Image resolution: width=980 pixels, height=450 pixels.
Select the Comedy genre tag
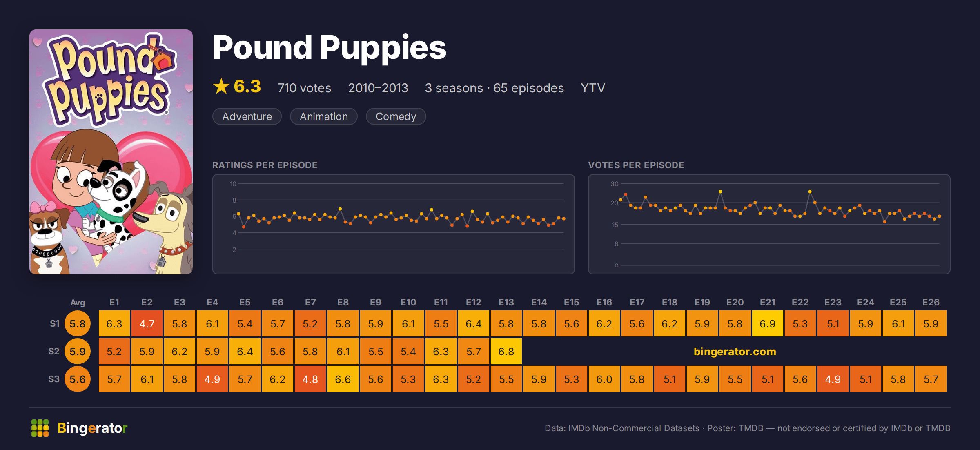396,116
